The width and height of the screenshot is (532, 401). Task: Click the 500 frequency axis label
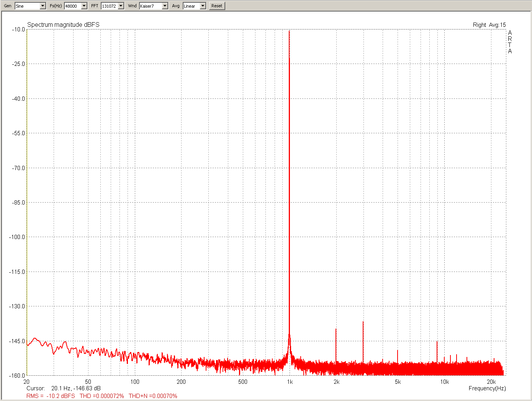[x=243, y=382]
